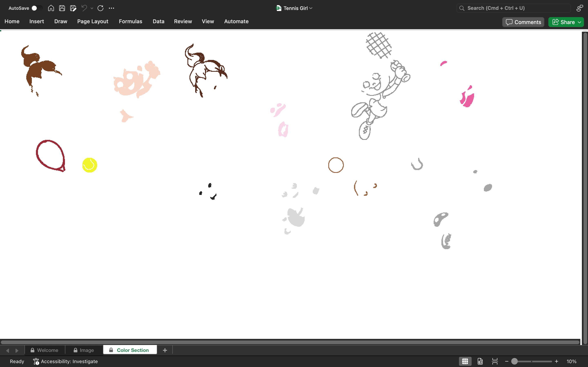Image resolution: width=588 pixels, height=367 pixels.
Task: Toggle the AutoSave switch
Action: [37, 8]
